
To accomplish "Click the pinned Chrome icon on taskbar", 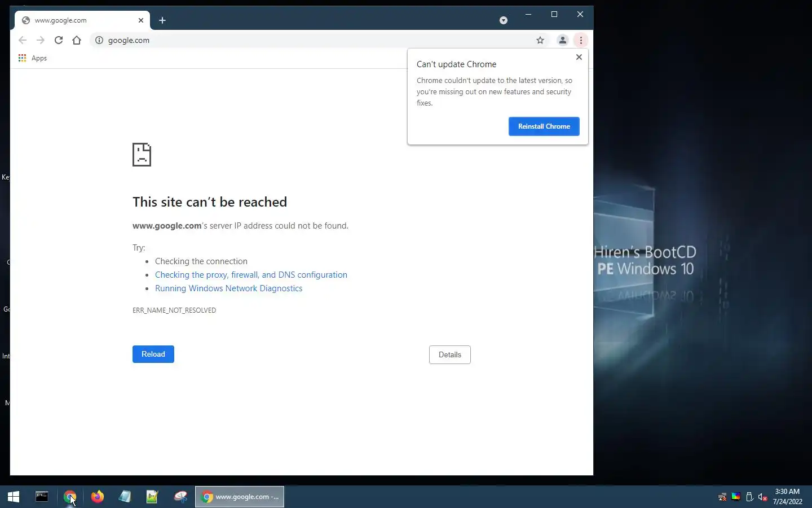I will click(x=70, y=497).
